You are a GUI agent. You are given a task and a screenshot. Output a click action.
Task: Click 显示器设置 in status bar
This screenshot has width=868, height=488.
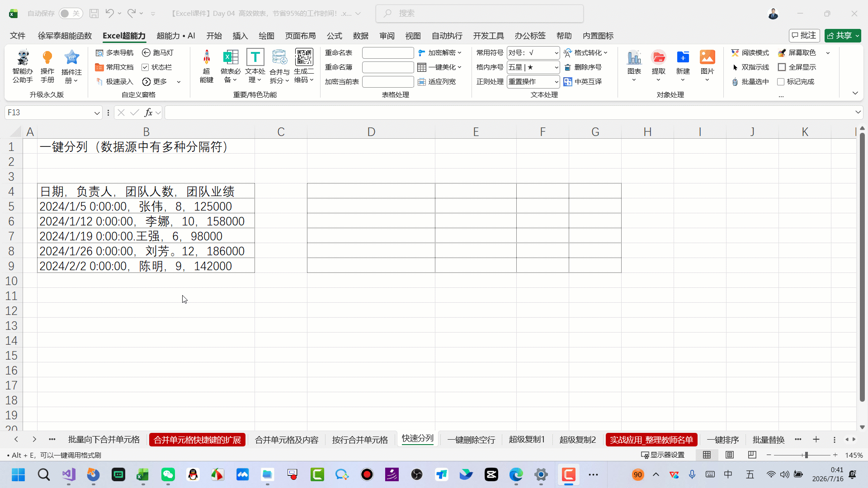[663, 455]
